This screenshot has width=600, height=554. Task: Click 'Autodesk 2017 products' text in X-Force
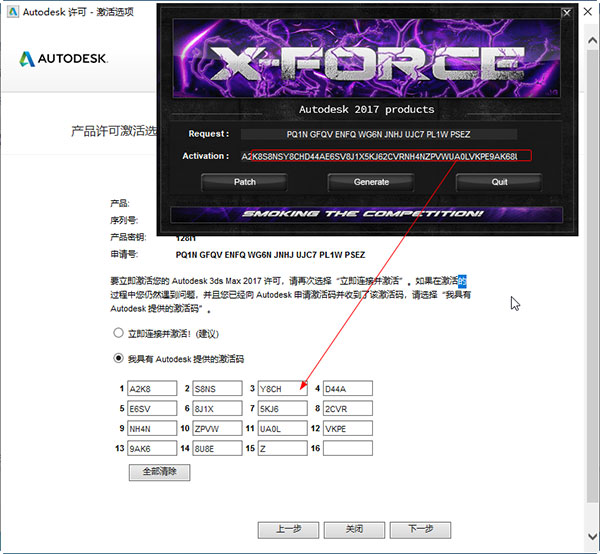(367, 109)
